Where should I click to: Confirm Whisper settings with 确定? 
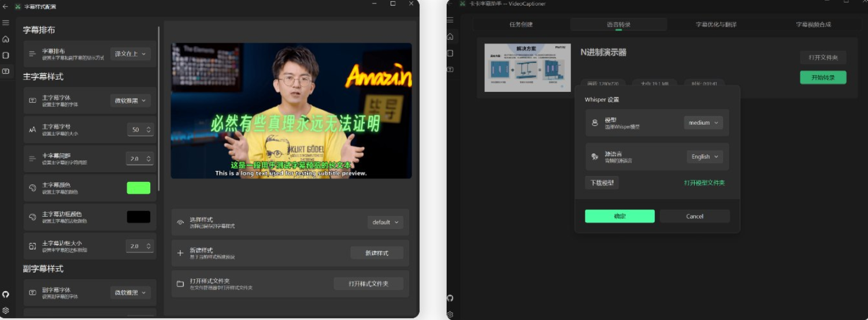620,216
